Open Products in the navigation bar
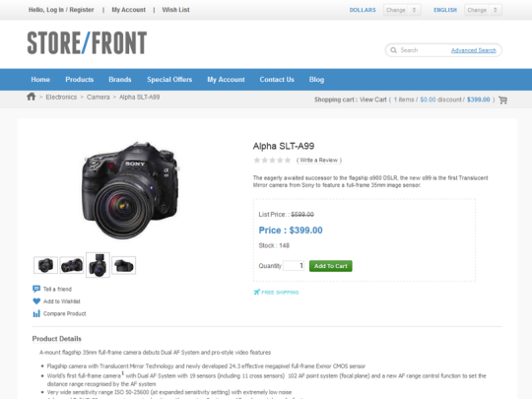Viewport: 532px width, 399px height. (80, 80)
